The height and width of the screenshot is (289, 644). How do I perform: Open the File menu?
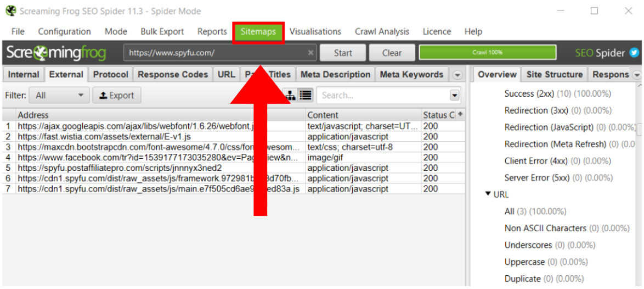tap(18, 32)
